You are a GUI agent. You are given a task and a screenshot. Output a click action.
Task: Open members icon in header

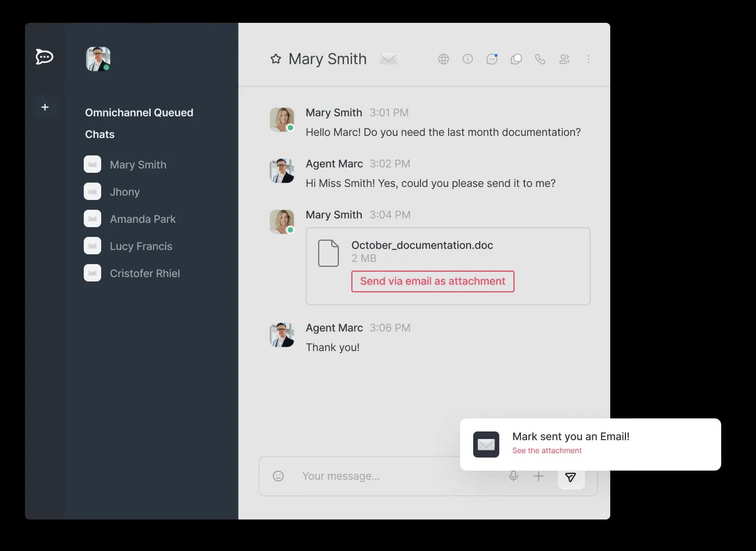pyautogui.click(x=565, y=59)
